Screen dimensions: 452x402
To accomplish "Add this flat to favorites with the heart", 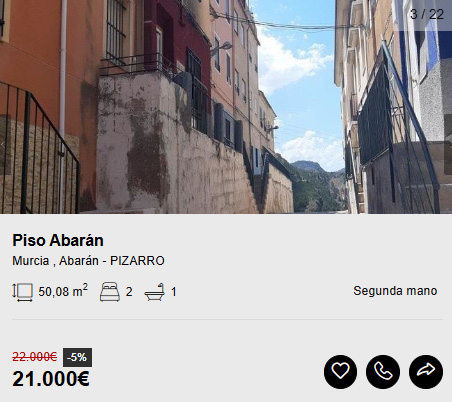I will coord(340,371).
